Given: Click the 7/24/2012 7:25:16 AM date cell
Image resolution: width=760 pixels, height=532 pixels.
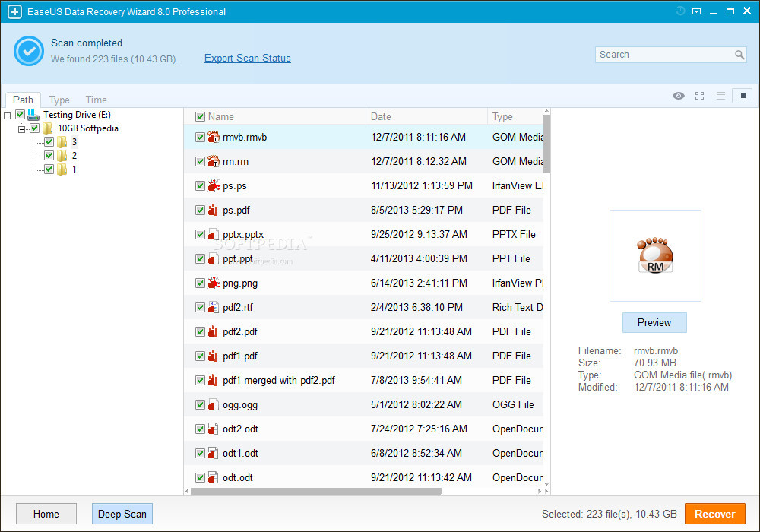Looking at the screenshot, I should point(419,429).
